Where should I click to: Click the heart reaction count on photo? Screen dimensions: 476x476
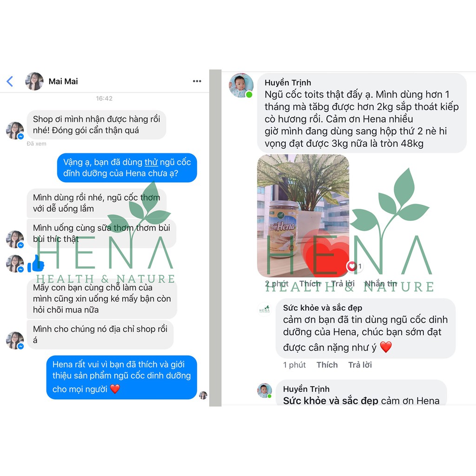(x=355, y=266)
